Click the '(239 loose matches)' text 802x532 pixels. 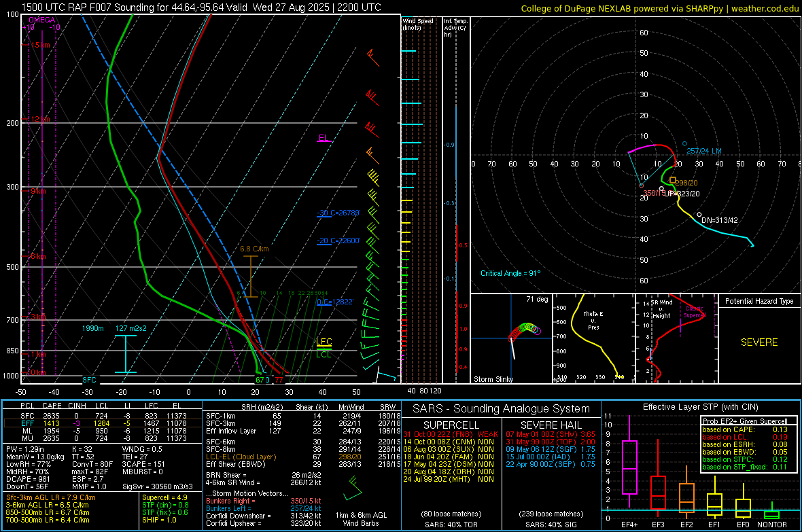(x=551, y=514)
